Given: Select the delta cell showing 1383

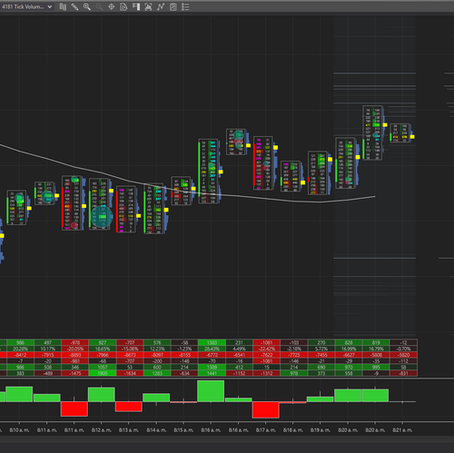Looking at the screenshot, I should click(212, 342).
